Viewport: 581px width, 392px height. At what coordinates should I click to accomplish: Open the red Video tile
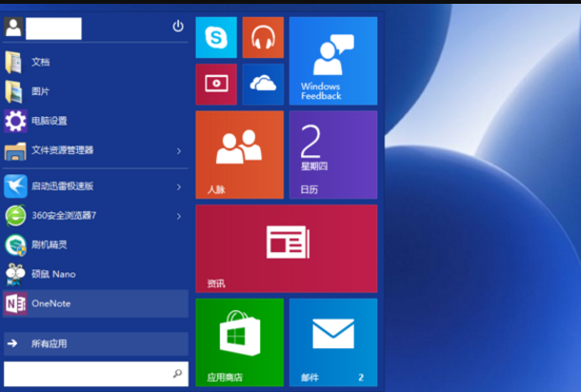(216, 85)
